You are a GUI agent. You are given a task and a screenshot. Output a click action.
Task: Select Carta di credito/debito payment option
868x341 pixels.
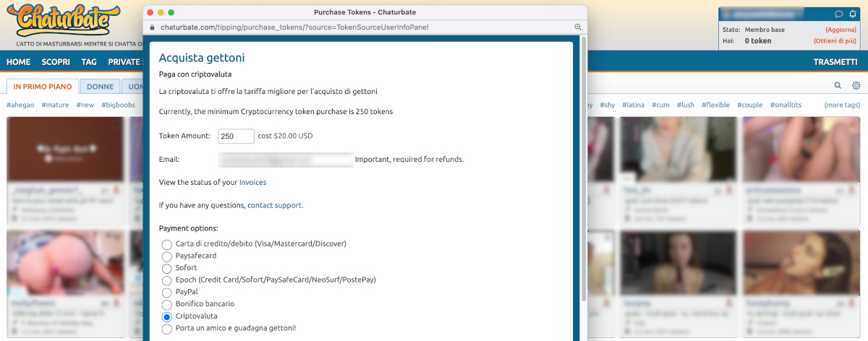tap(167, 244)
